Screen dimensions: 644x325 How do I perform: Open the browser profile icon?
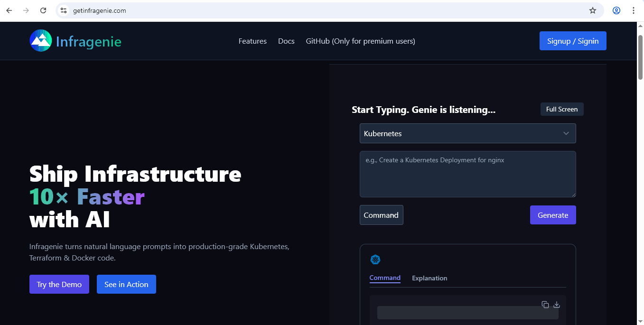click(x=616, y=10)
